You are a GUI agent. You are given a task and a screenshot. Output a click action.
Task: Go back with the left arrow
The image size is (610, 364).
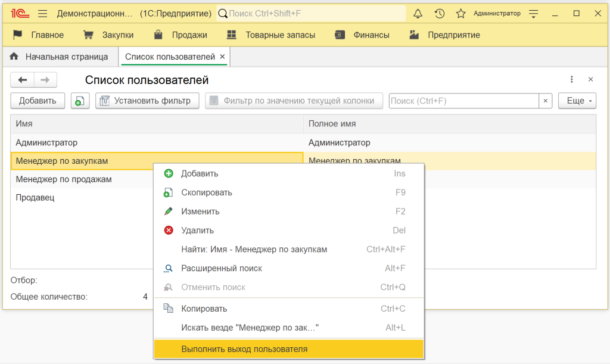click(x=23, y=80)
